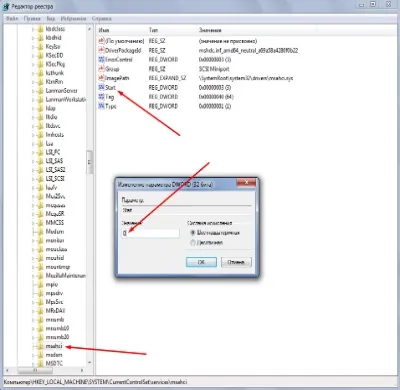Select the Десятичная (decimal) radio button
The width and height of the screenshot is (400, 390).
192,243
